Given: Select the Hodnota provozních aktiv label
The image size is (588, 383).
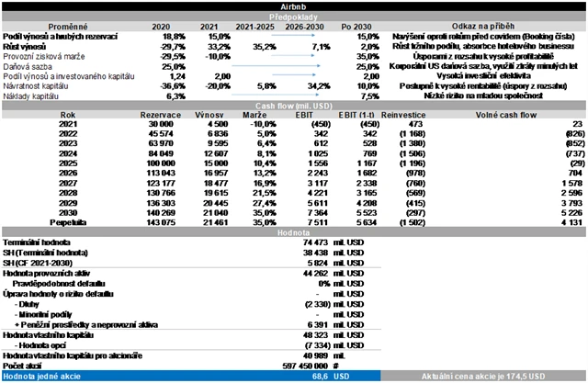Looking at the screenshot, I should click(46, 273).
